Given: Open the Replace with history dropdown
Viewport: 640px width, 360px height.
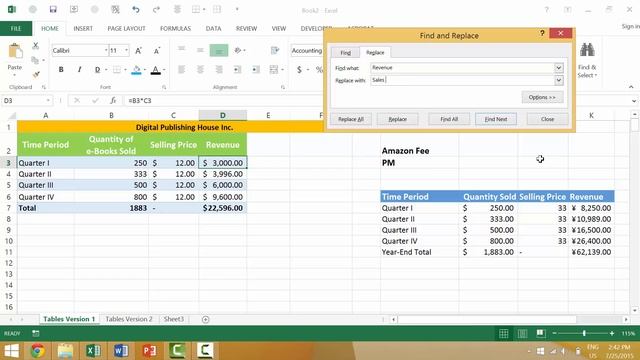Looking at the screenshot, I should pyautogui.click(x=559, y=80).
